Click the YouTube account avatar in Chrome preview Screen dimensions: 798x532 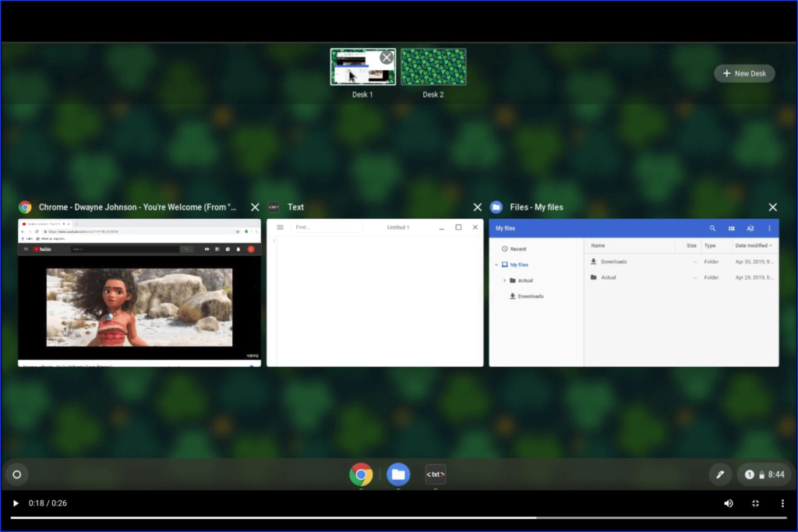tap(251, 249)
